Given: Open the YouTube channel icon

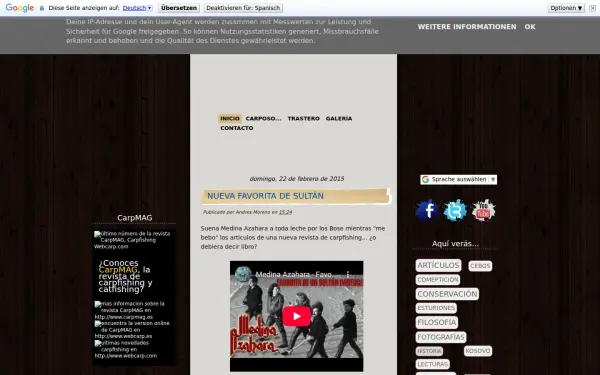Looking at the screenshot, I should pos(483,210).
